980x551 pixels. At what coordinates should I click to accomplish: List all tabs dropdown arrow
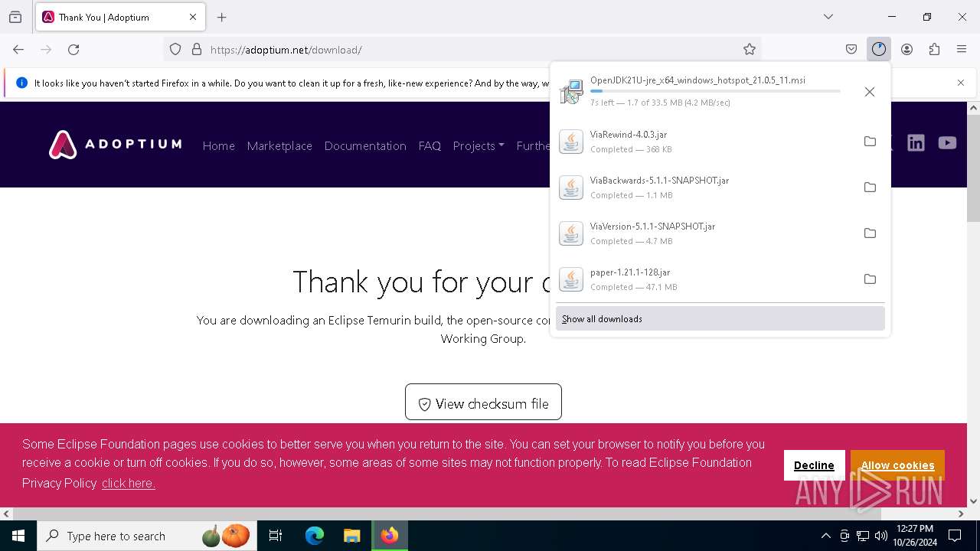coord(828,17)
